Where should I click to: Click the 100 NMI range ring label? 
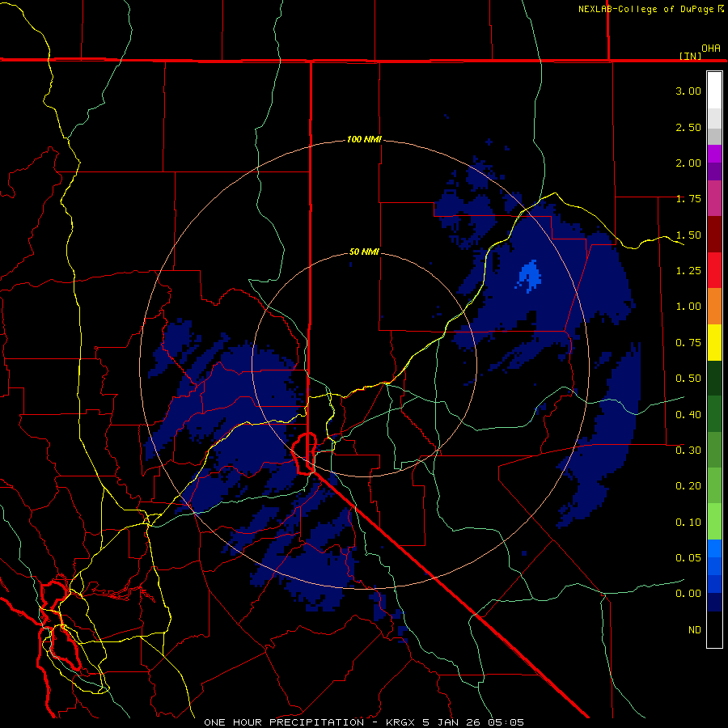(x=364, y=139)
